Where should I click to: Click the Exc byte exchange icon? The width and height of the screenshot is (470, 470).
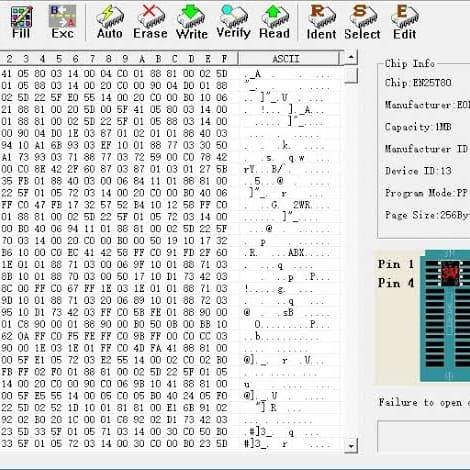tap(62, 22)
